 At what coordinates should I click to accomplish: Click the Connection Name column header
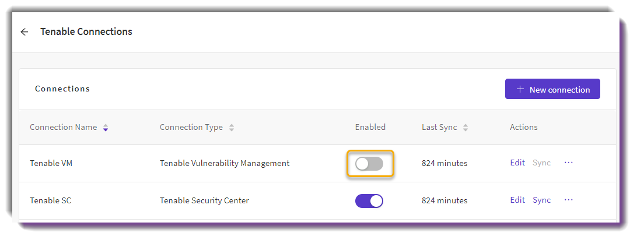click(63, 127)
